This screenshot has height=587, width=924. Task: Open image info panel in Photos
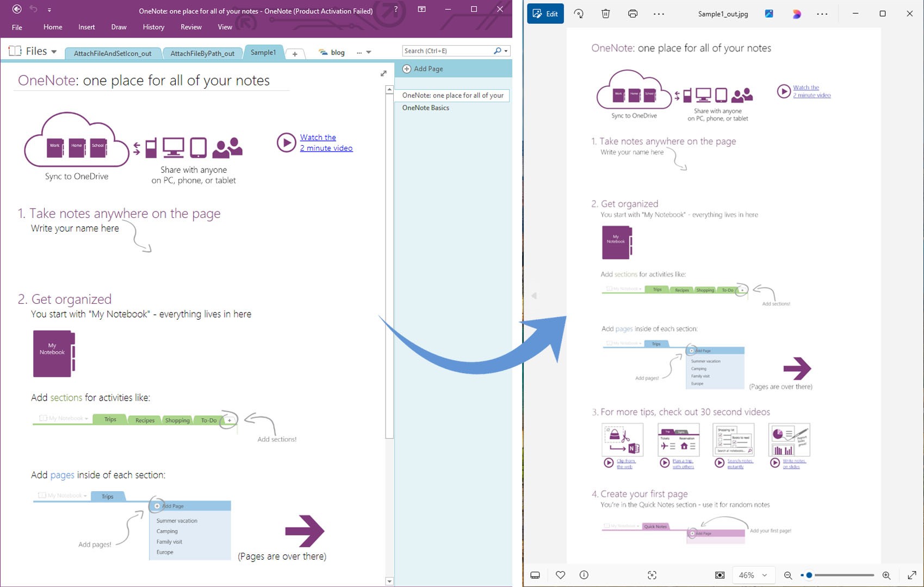583,574
